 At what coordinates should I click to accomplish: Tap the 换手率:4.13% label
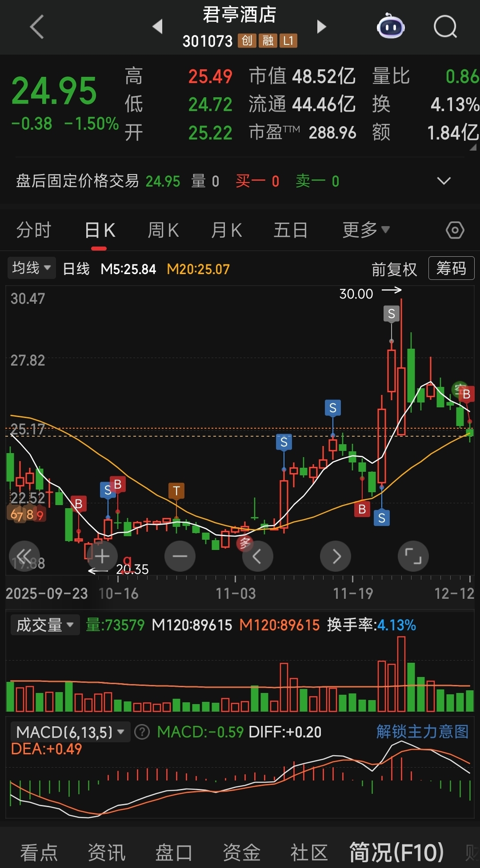click(372, 625)
